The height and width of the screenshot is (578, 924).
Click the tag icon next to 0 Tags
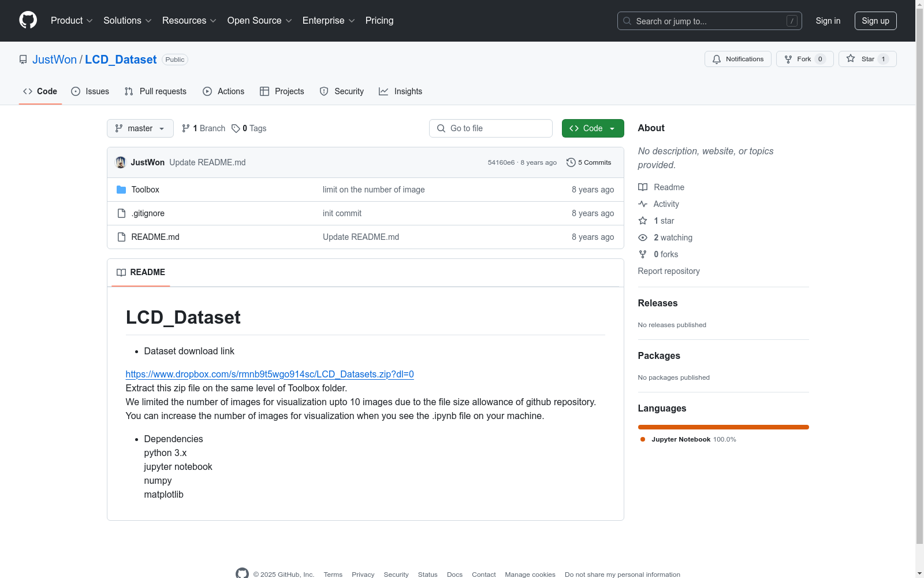[236, 128]
